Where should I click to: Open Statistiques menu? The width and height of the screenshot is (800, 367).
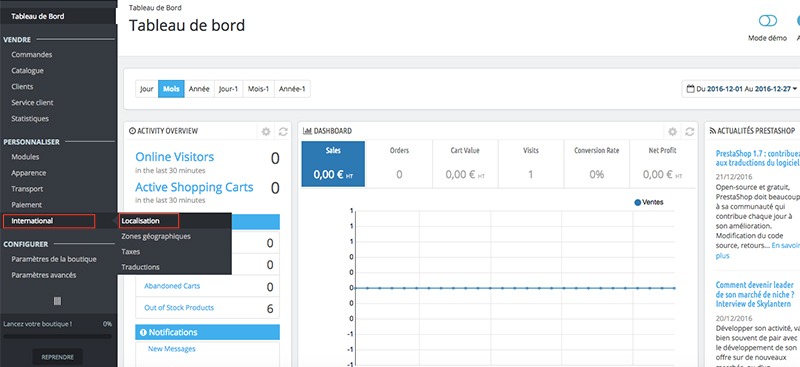[x=30, y=118]
